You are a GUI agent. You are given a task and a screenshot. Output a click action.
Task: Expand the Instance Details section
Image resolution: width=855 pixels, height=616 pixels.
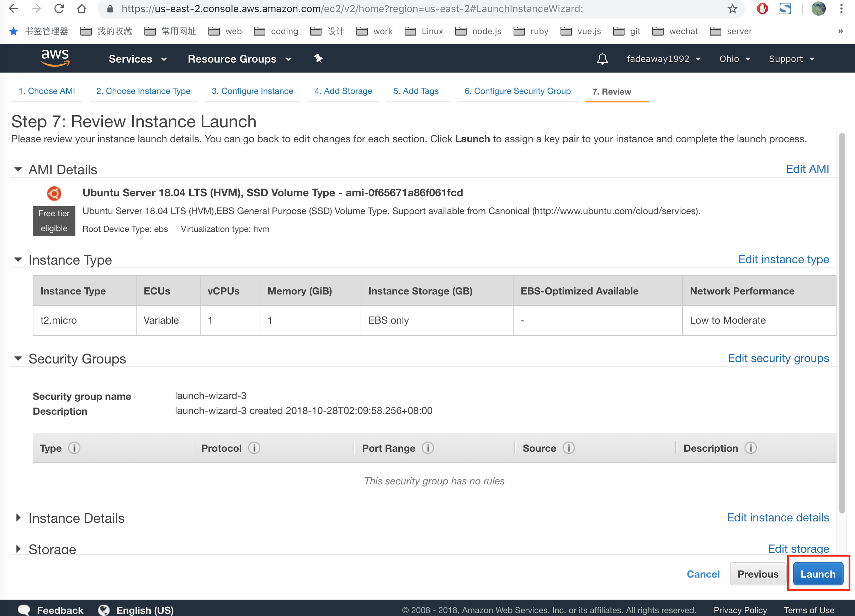point(18,517)
